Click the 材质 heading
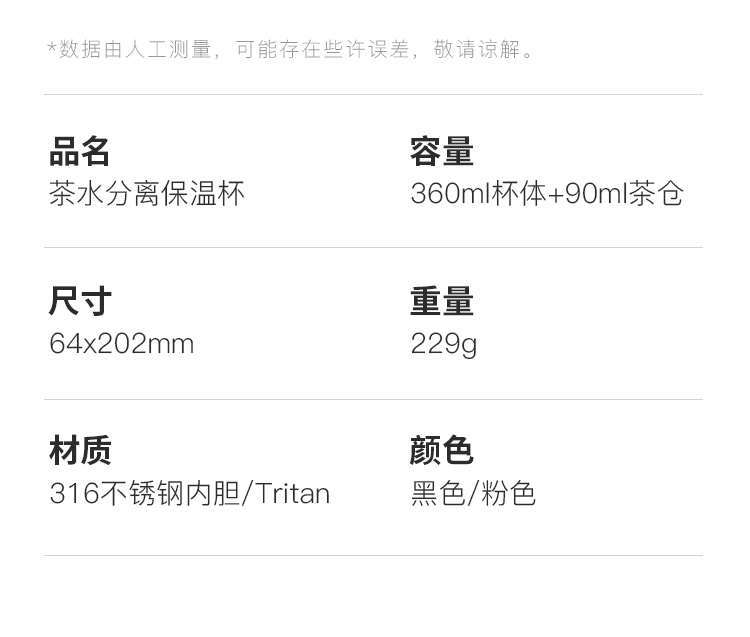750x637 pixels. click(79, 450)
